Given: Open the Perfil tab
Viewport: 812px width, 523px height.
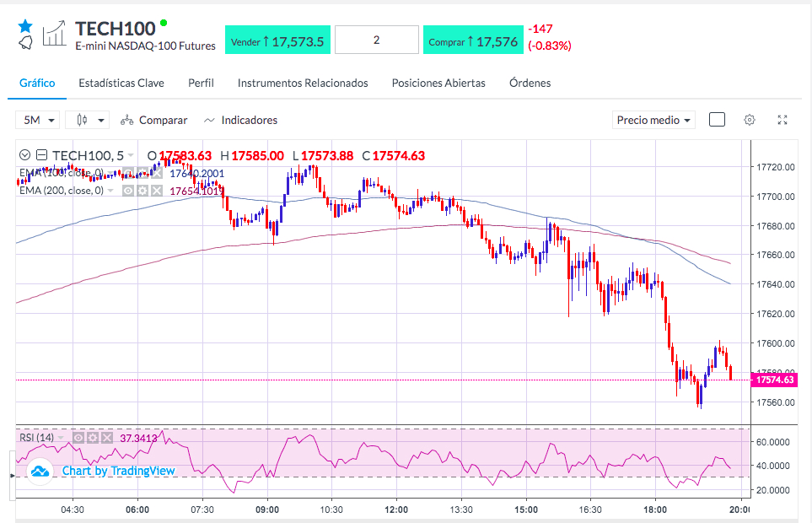Looking at the screenshot, I should click(x=201, y=83).
